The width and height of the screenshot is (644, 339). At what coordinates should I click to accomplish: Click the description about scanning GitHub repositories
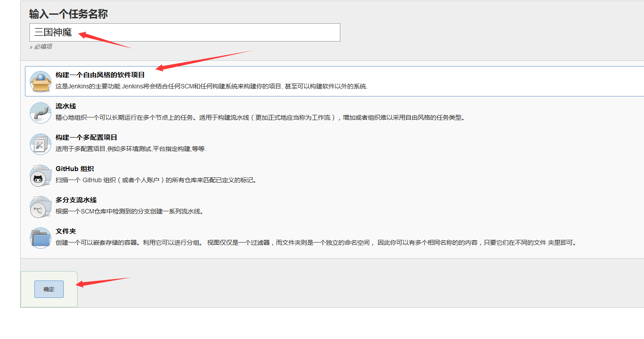click(156, 180)
